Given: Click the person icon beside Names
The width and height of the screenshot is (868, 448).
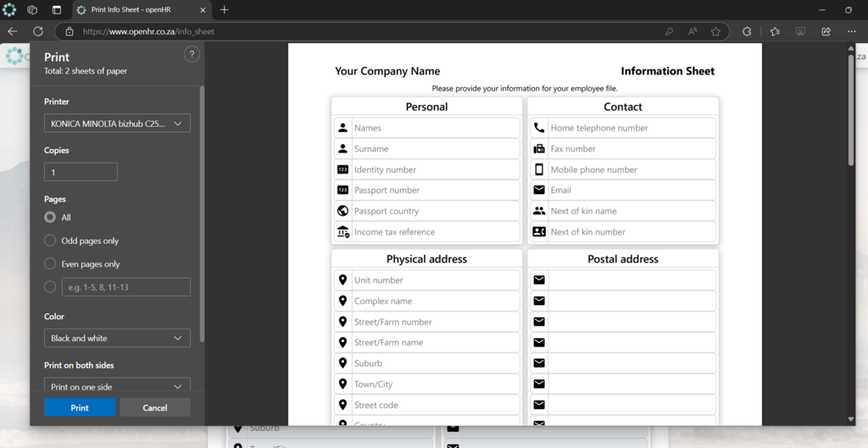Looking at the screenshot, I should coord(342,128).
